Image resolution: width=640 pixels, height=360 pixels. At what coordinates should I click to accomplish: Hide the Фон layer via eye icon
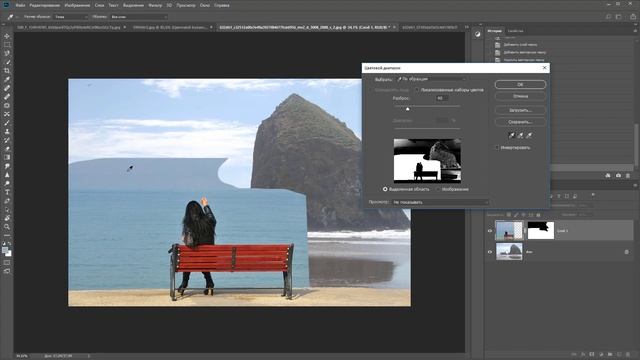tap(490, 252)
